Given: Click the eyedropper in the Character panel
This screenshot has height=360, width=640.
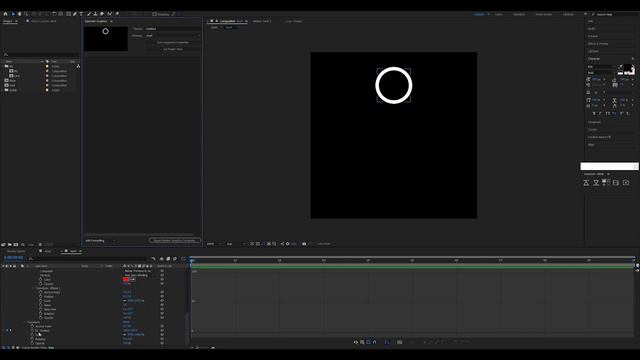Looking at the screenshot, I should (620, 67).
